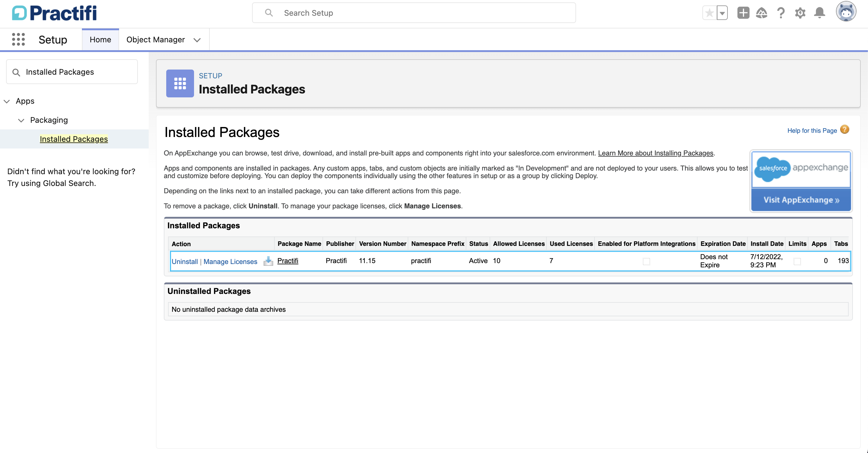Click the Apps tree label
868x453 pixels.
tap(25, 101)
